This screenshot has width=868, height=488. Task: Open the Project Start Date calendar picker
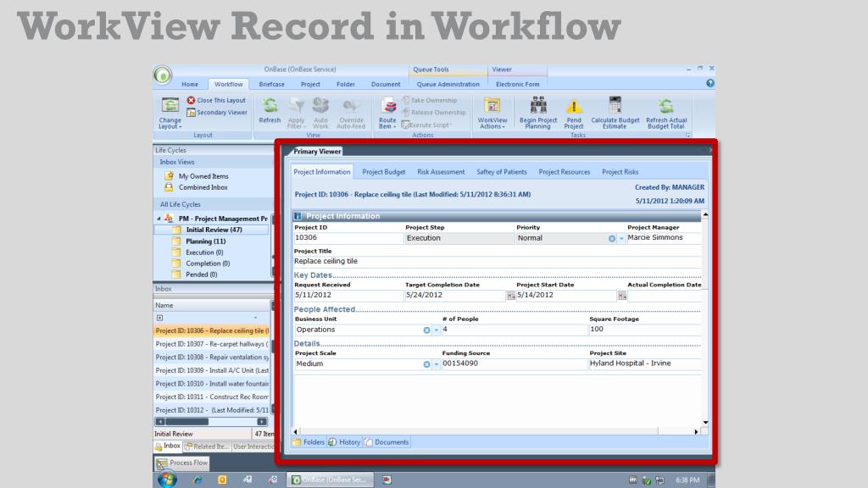[621, 296]
